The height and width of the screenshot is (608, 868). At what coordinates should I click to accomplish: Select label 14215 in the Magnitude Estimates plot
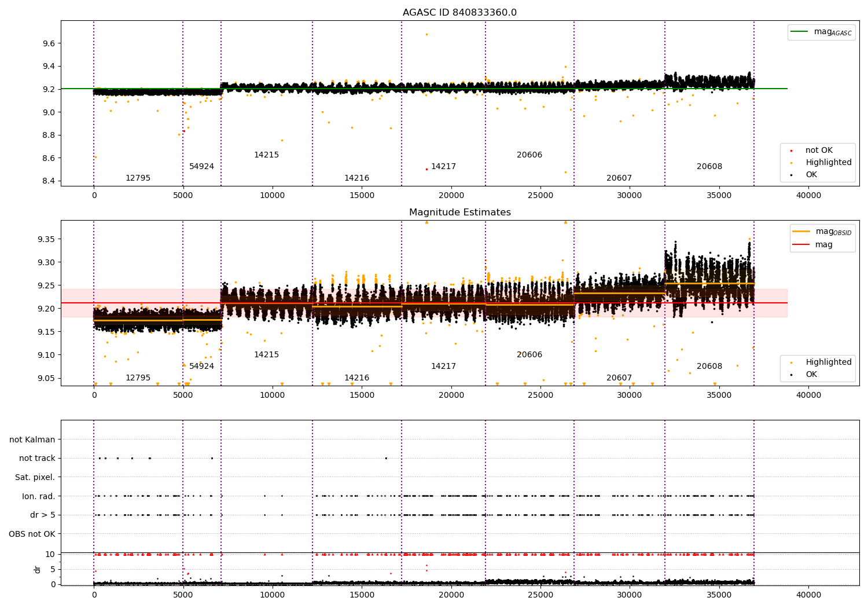pos(266,355)
